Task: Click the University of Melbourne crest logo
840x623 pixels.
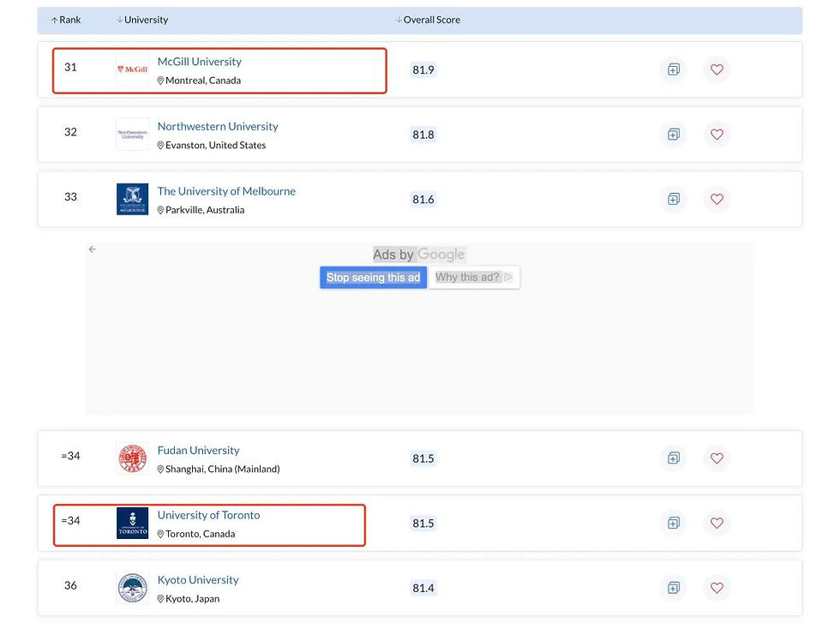Action: click(x=132, y=200)
